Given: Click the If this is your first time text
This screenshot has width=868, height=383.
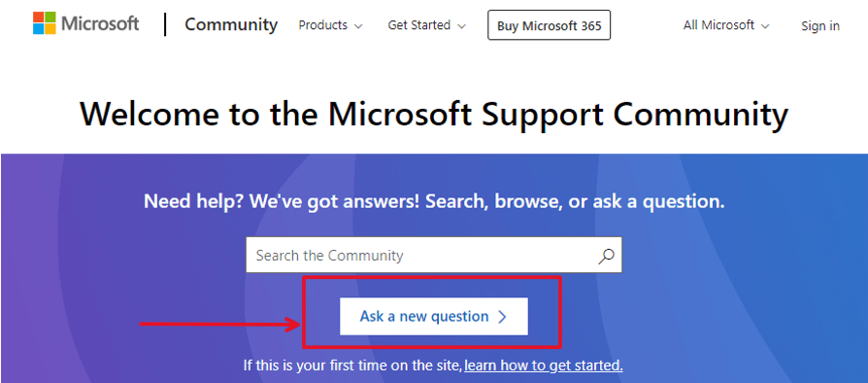Looking at the screenshot, I should [x=352, y=366].
